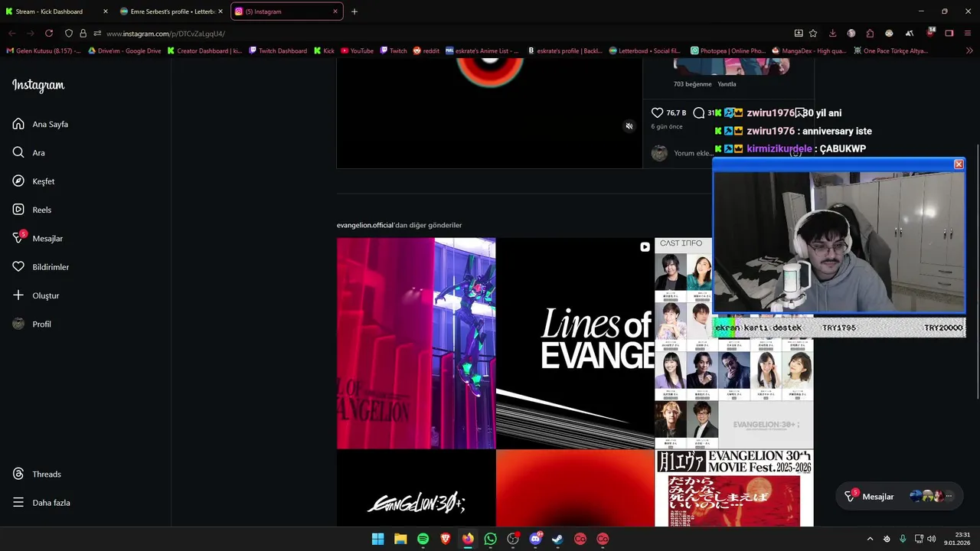Open the Movie Fest 2025-2026 post
This screenshot has width=980, height=551.
(734, 488)
